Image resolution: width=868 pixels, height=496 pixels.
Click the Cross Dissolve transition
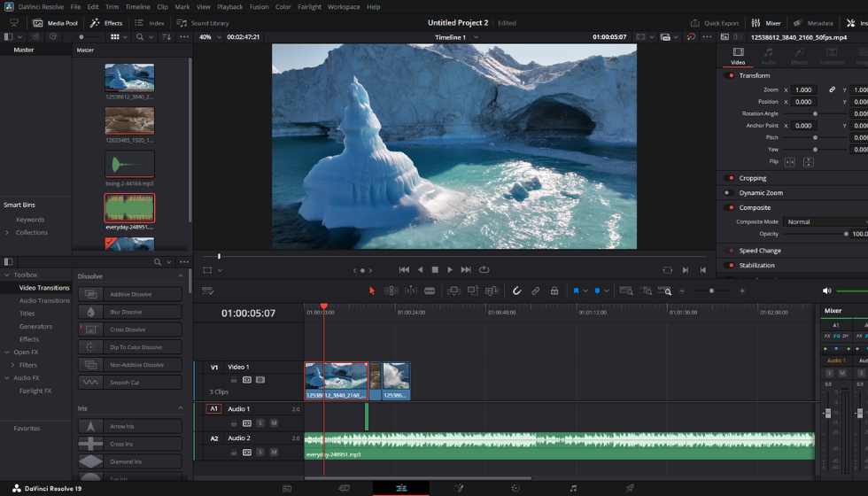pyautogui.click(x=130, y=329)
